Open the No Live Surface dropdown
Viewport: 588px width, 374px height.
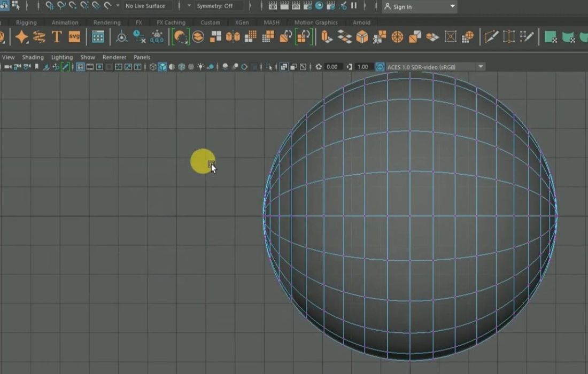[147, 5]
